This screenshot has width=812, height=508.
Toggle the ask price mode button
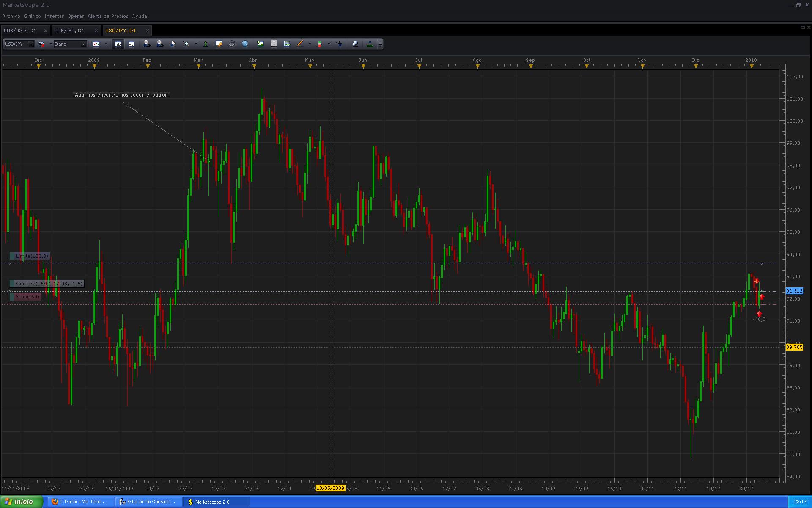[x=131, y=44]
